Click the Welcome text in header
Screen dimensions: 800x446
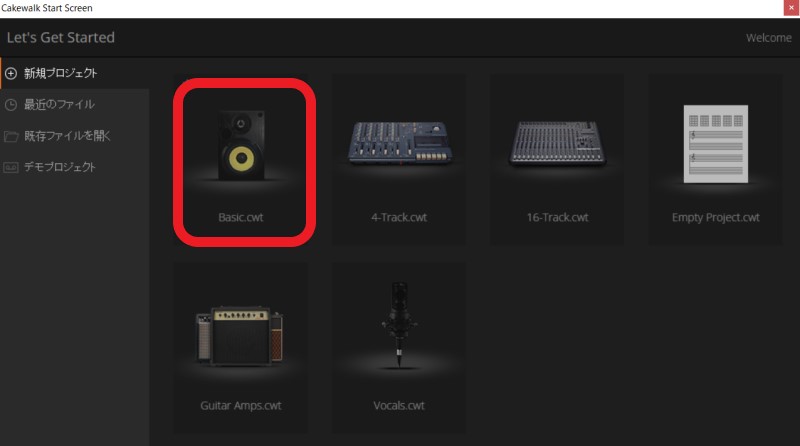tap(769, 38)
